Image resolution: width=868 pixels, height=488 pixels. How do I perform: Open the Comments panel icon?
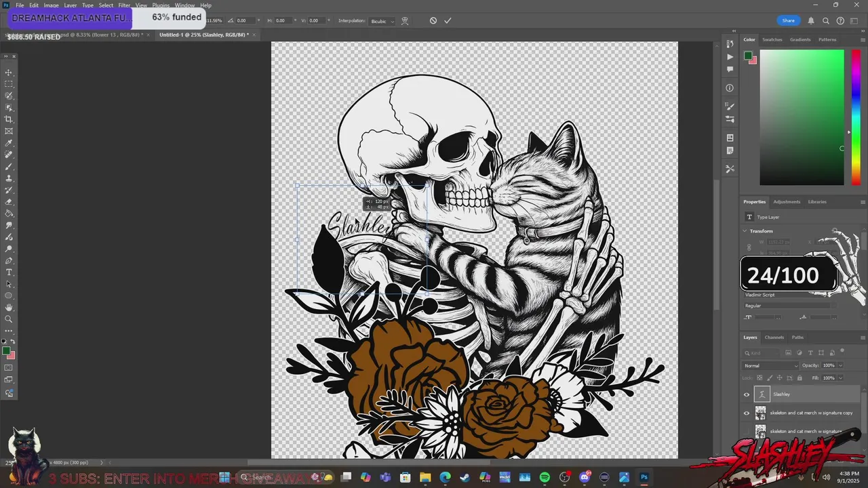click(730, 69)
